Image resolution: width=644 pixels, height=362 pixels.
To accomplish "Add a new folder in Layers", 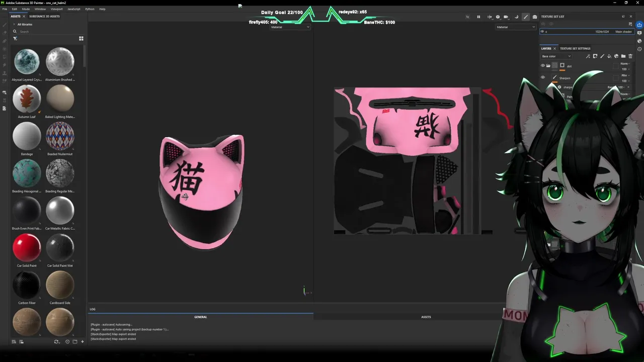I will [x=623, y=56].
